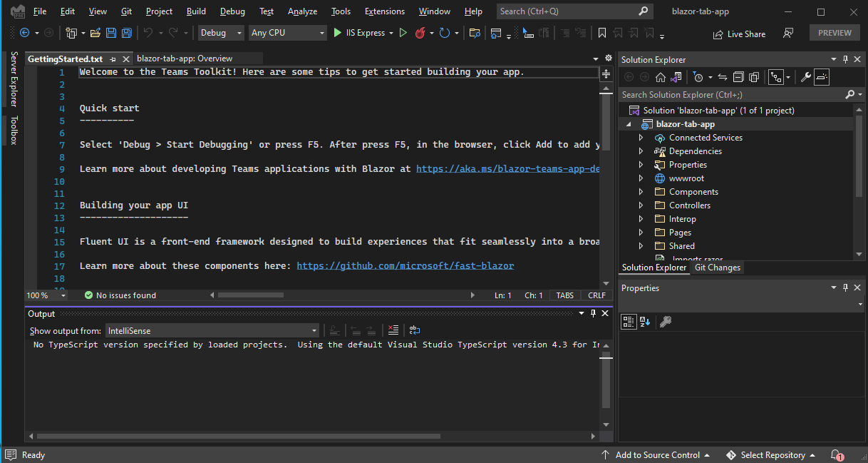Open Properties wrench icon in Solution Explorer
Screen dimensions: 868x463
point(806,77)
